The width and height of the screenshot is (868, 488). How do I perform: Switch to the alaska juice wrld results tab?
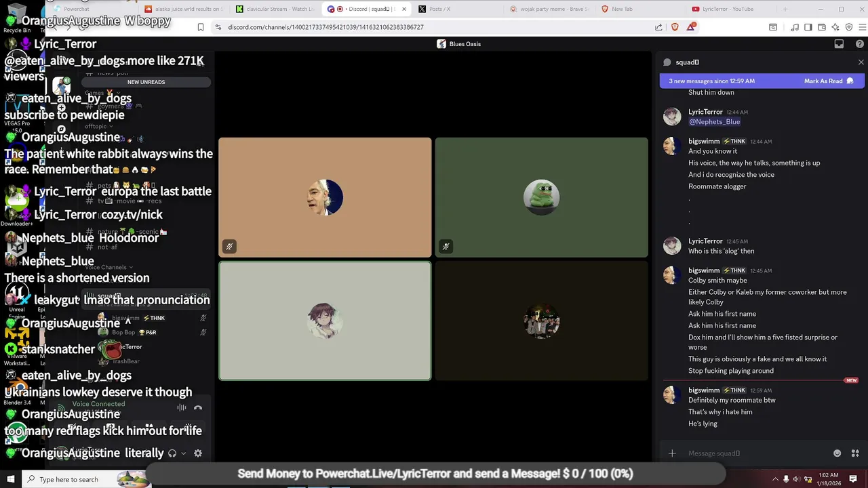(183, 9)
